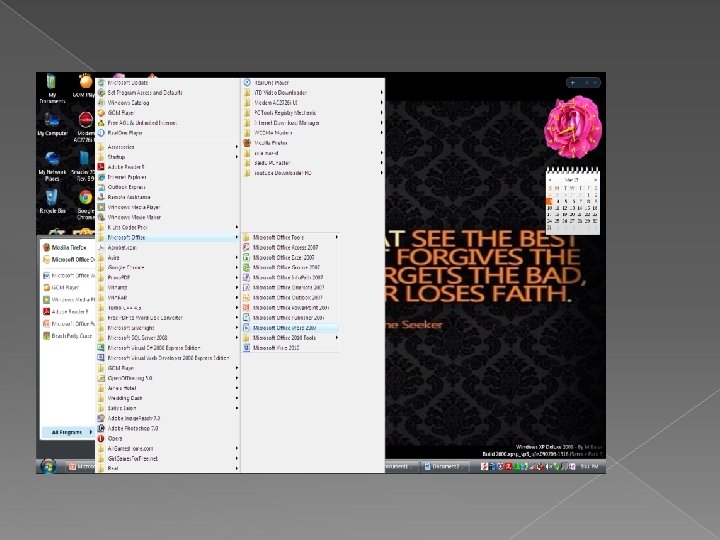Click the Visual Web Developer 2008 Express icon
This screenshot has width=720, height=540.
click(101, 358)
